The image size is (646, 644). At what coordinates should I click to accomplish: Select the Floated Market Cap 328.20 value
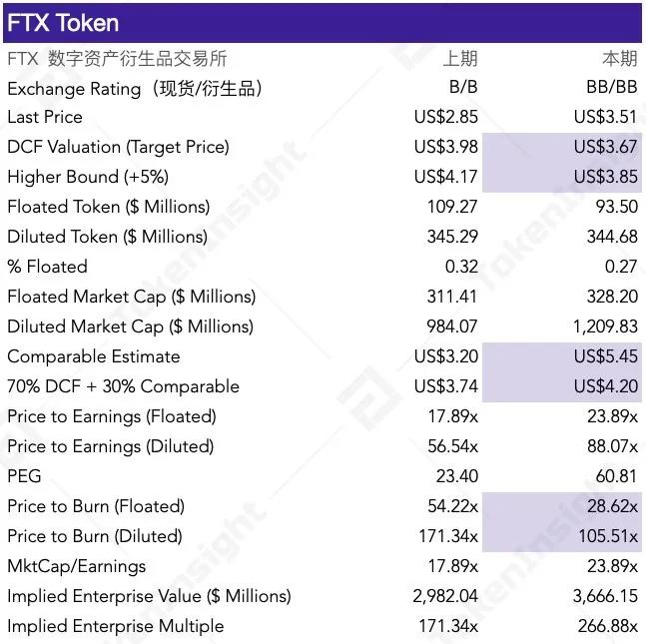612,297
